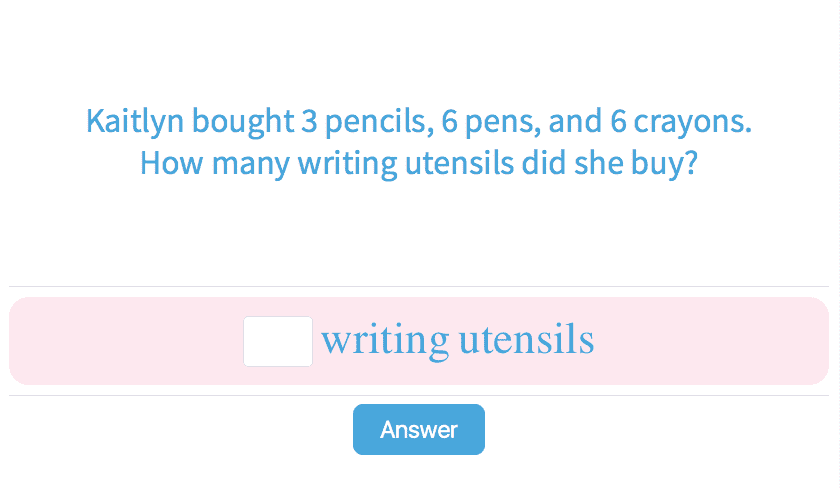840x501 pixels.
Task: Click the divider line below the pink panel
Action: pos(419,395)
